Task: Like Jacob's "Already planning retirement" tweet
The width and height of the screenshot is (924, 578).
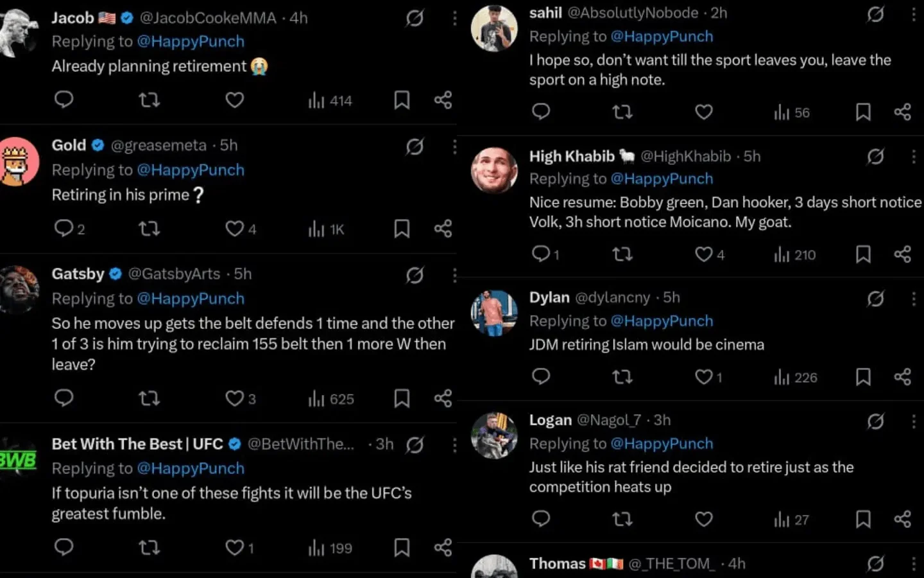Action: (234, 100)
